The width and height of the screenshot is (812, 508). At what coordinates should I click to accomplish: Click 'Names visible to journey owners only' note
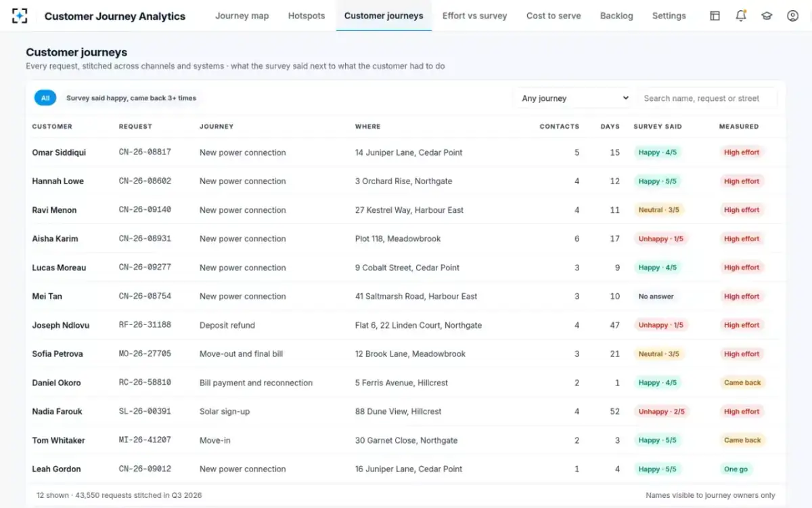710,495
